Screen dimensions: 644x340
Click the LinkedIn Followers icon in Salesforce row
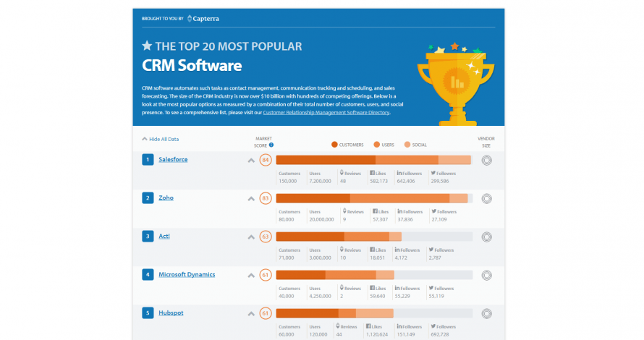pyautogui.click(x=399, y=173)
